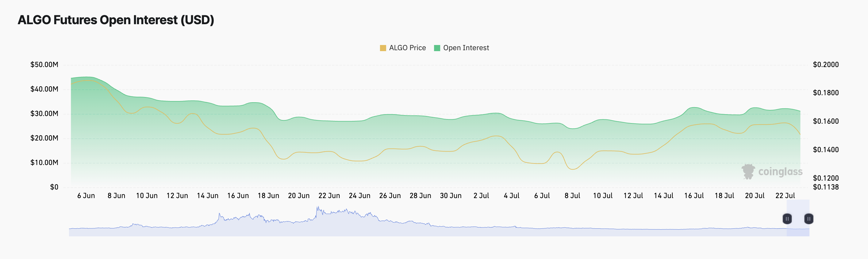The width and height of the screenshot is (868, 259).
Task: Click the left range slider handle
Action: pos(787,219)
